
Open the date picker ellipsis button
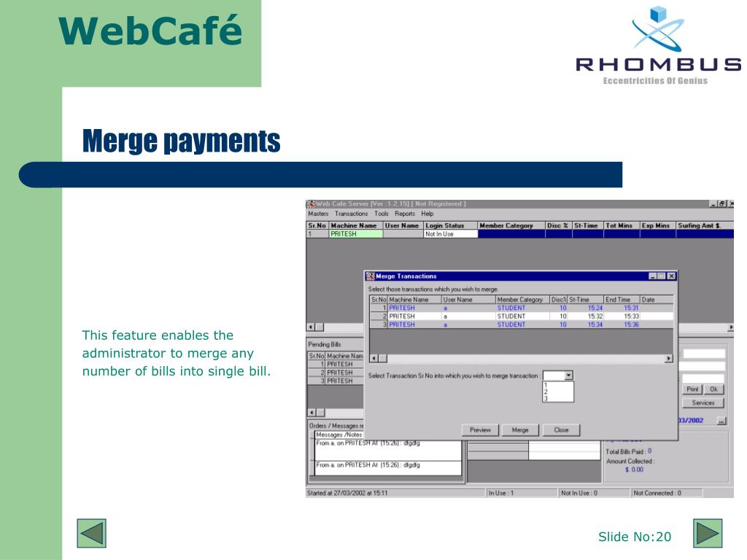click(x=721, y=421)
